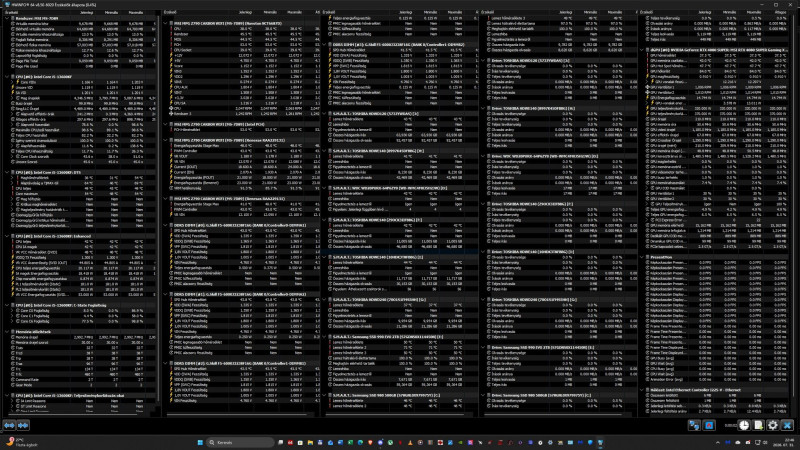The height and width of the screenshot is (450, 800).
Task: Launch Brave browser from taskbar
Action: point(370,442)
